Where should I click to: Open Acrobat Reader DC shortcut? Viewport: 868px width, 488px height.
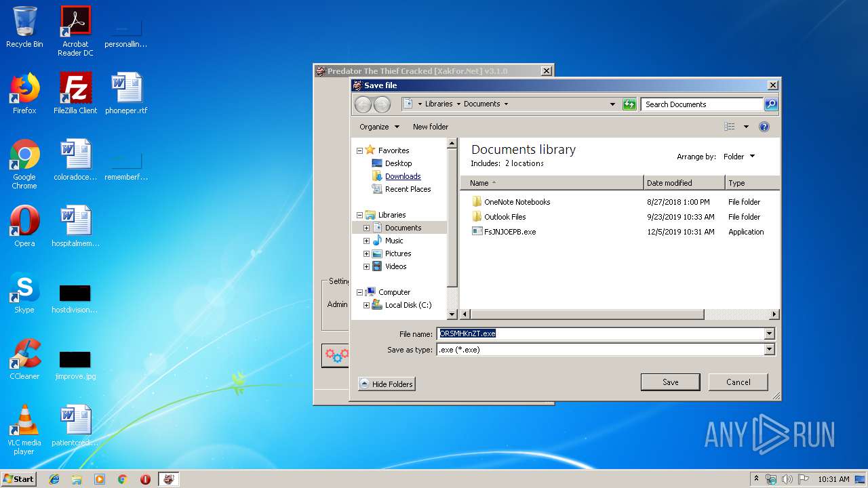click(x=75, y=31)
